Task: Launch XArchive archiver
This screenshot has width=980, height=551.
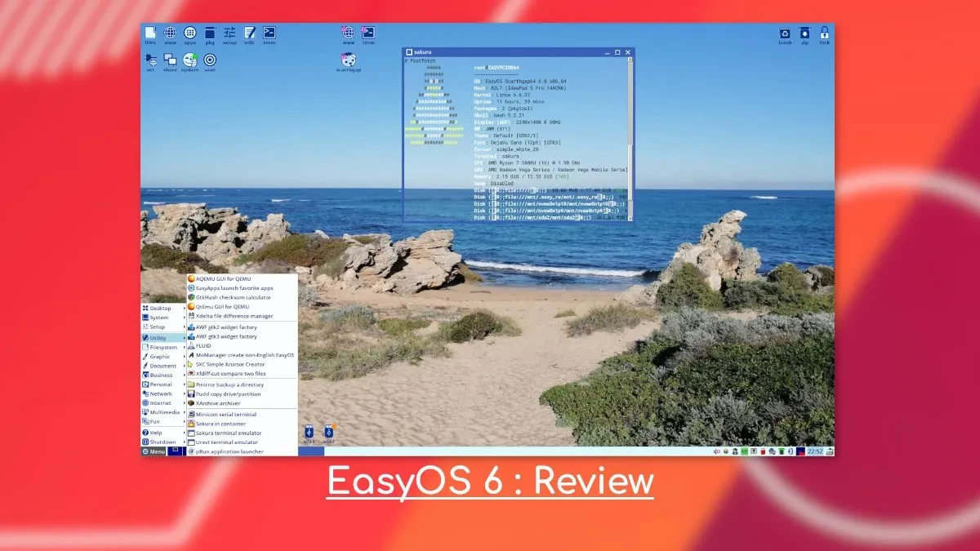Action: (x=243, y=403)
